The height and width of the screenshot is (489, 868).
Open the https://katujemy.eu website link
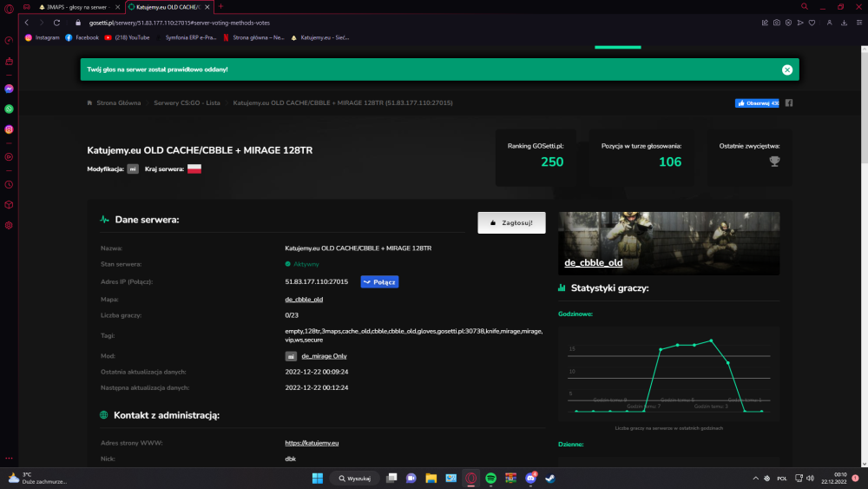click(x=312, y=443)
